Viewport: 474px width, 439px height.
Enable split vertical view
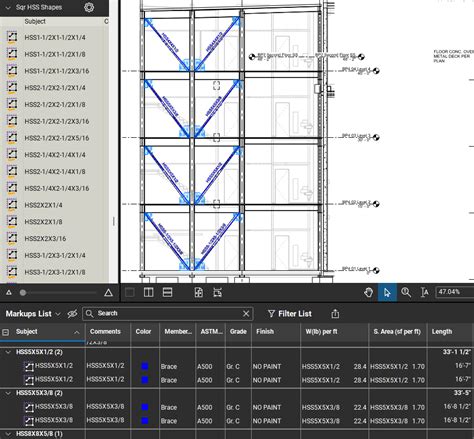pyautogui.click(x=149, y=292)
